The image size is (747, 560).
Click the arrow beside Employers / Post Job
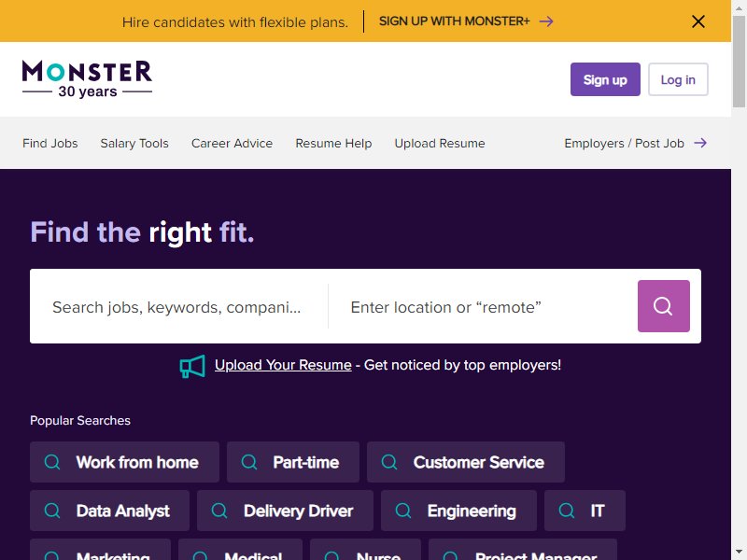click(x=699, y=143)
